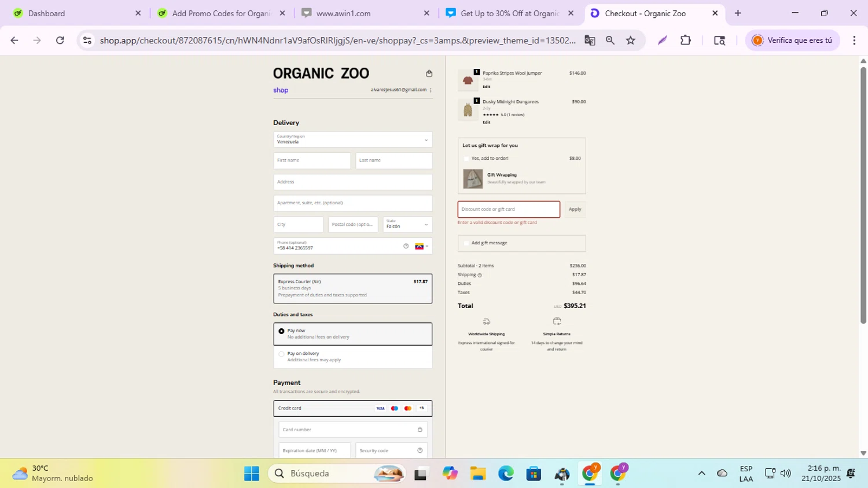The height and width of the screenshot is (488, 868).
Task: Click the Card number field
Action: coord(353,430)
